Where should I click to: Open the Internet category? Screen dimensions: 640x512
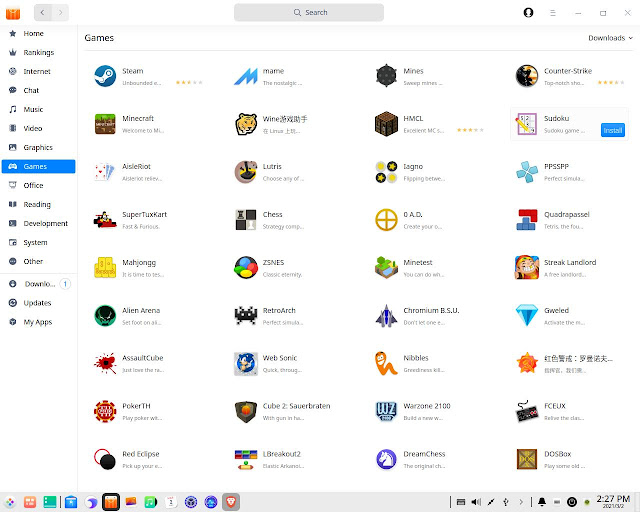point(38,71)
